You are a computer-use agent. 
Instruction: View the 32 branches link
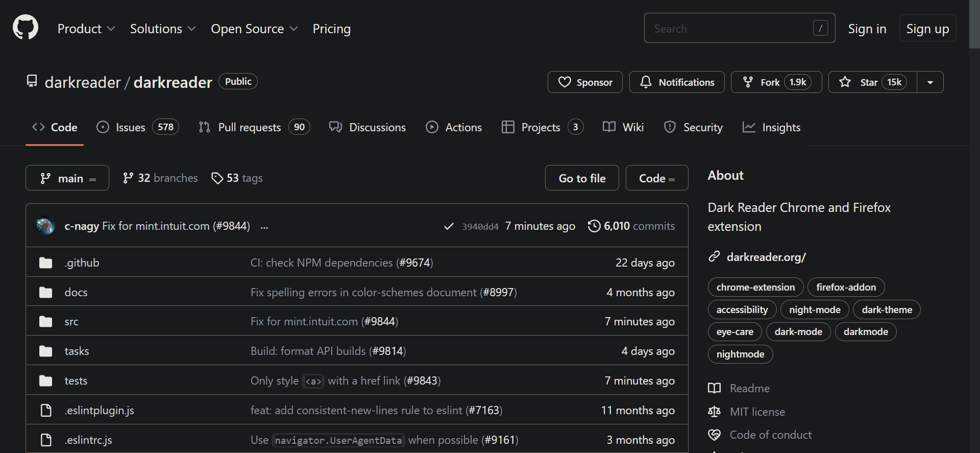tap(160, 178)
